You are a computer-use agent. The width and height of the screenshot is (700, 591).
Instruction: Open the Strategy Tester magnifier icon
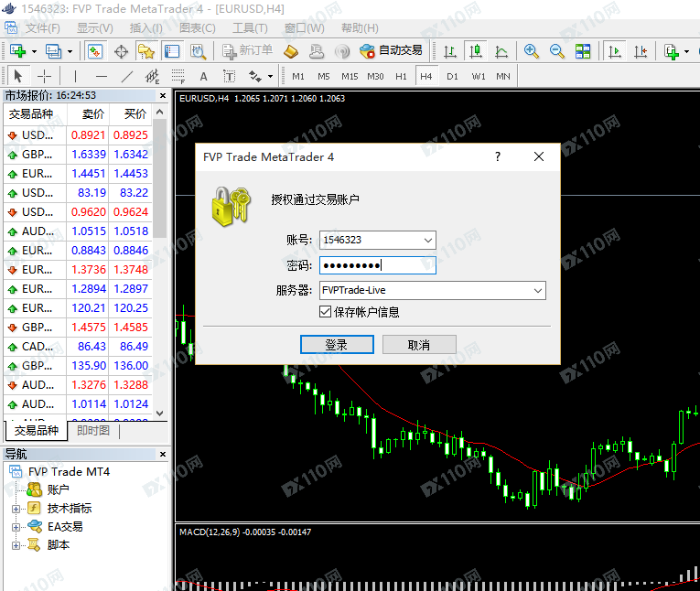199,51
